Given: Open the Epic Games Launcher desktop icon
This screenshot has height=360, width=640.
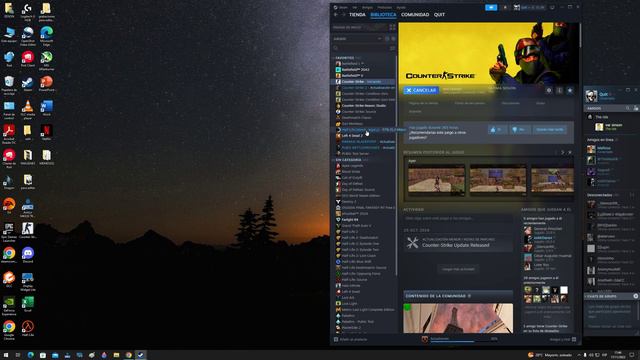Looking at the screenshot, I should 9,231.
